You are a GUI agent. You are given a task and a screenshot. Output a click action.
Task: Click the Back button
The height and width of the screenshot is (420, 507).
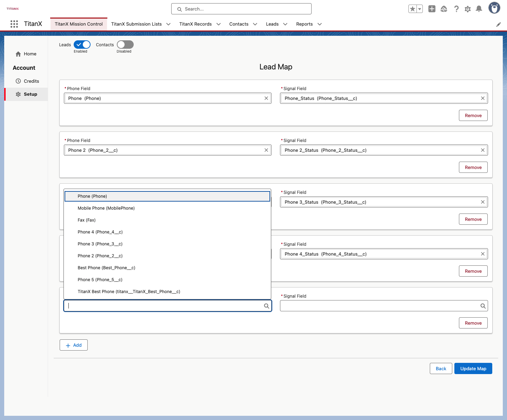point(441,368)
